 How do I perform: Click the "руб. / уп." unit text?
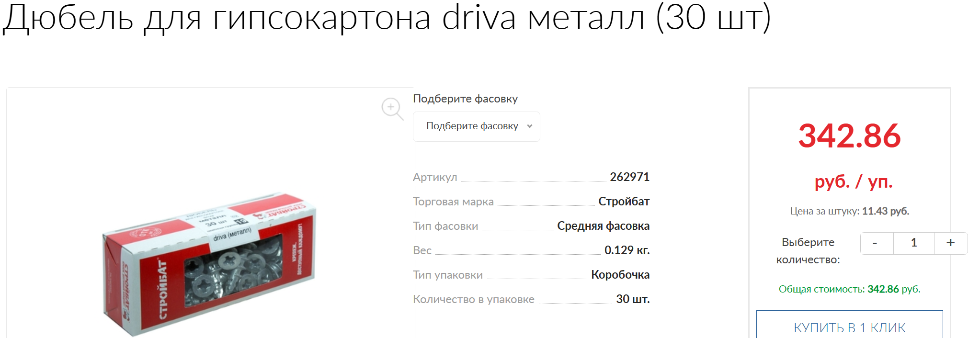click(x=853, y=182)
